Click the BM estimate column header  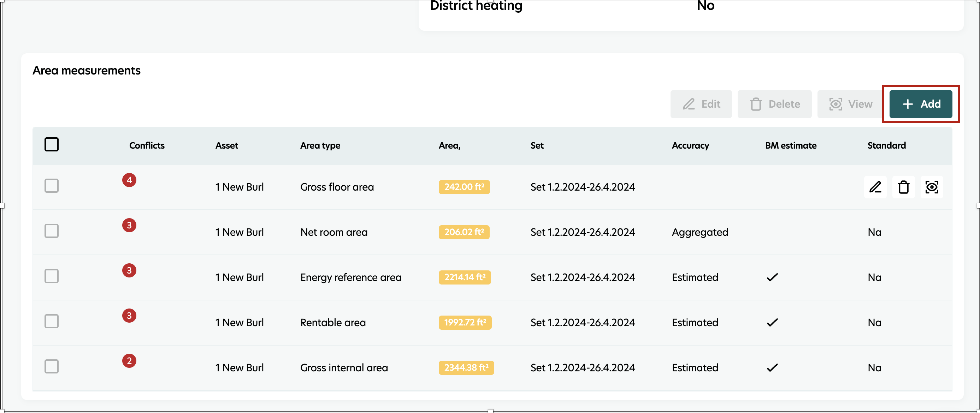click(x=791, y=146)
